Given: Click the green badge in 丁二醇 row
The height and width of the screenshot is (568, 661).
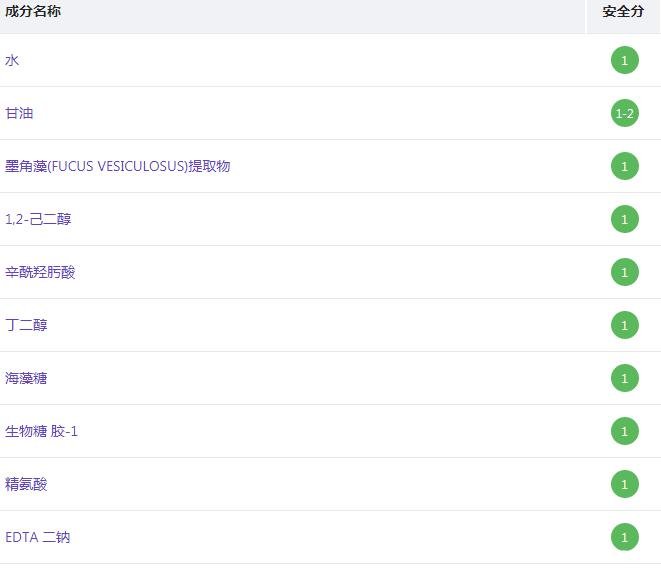Looking at the screenshot, I should click(x=624, y=325).
